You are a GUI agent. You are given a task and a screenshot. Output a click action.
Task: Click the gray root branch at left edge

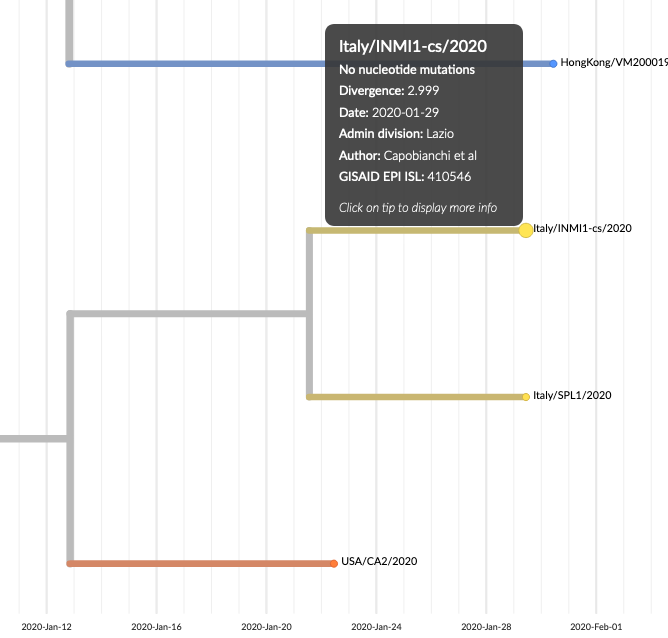[30, 438]
